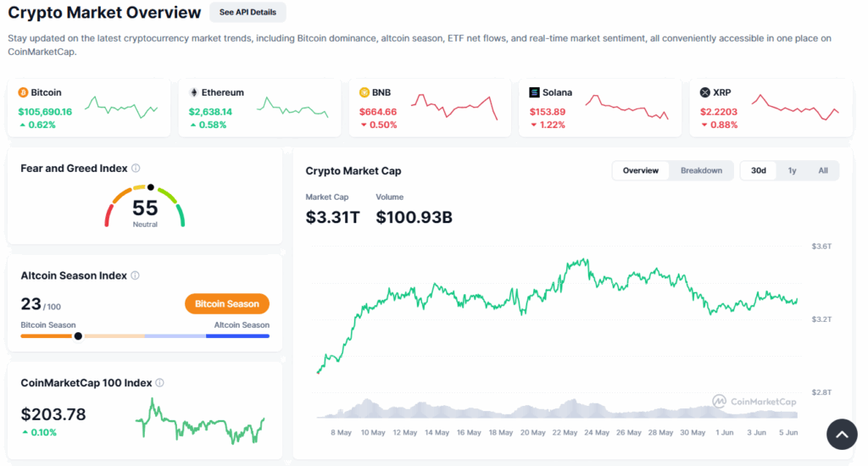868x466 pixels.
Task: Click the Bitcoin price green up arrow
Action: pyautogui.click(x=23, y=125)
